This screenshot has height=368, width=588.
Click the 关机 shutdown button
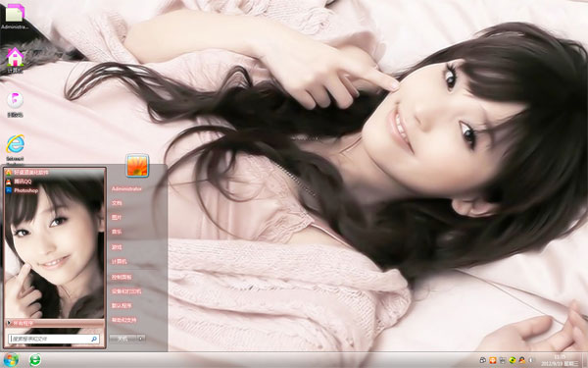click(122, 339)
